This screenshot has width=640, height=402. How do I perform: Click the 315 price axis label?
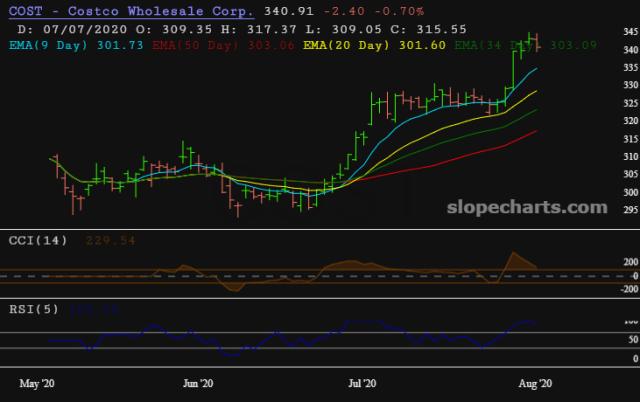(631, 139)
